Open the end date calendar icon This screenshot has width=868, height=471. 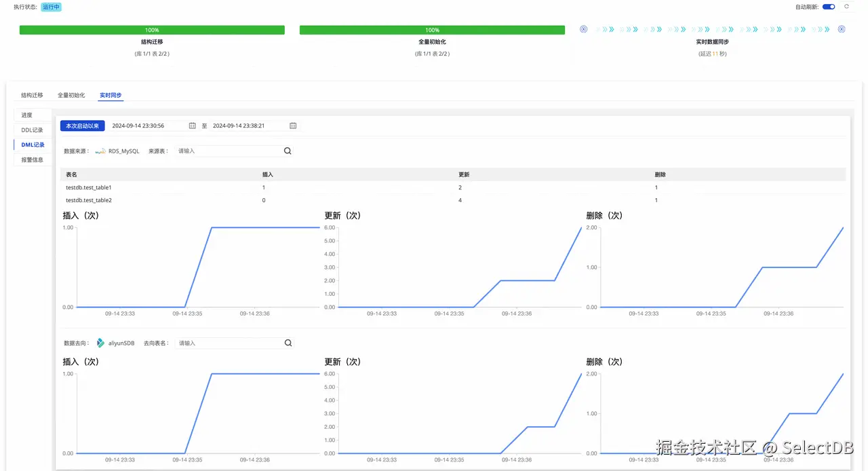pyautogui.click(x=293, y=126)
